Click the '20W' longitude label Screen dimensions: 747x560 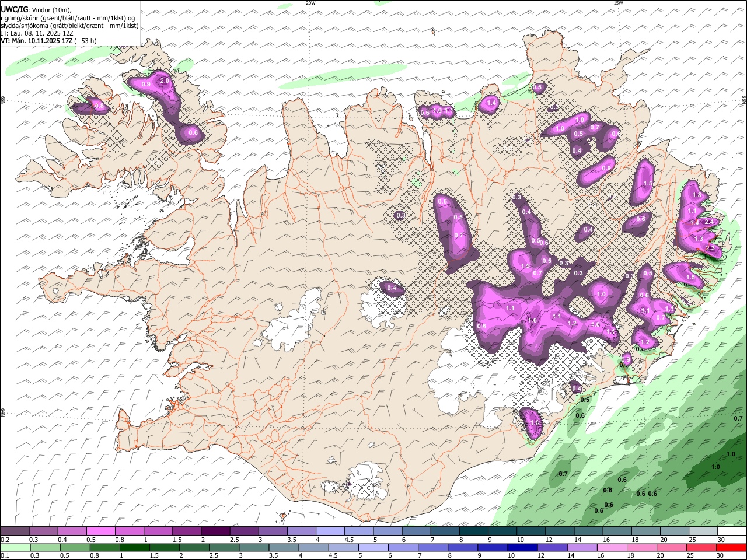310,3
